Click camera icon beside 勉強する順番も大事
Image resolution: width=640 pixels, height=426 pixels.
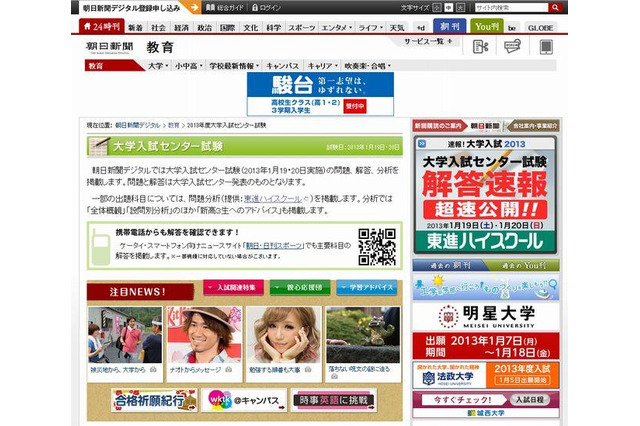point(307,370)
